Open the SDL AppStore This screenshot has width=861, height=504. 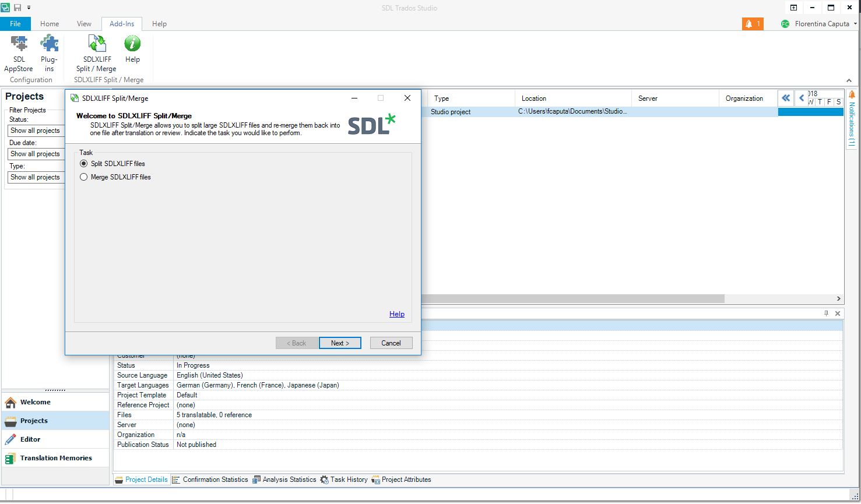[19, 54]
